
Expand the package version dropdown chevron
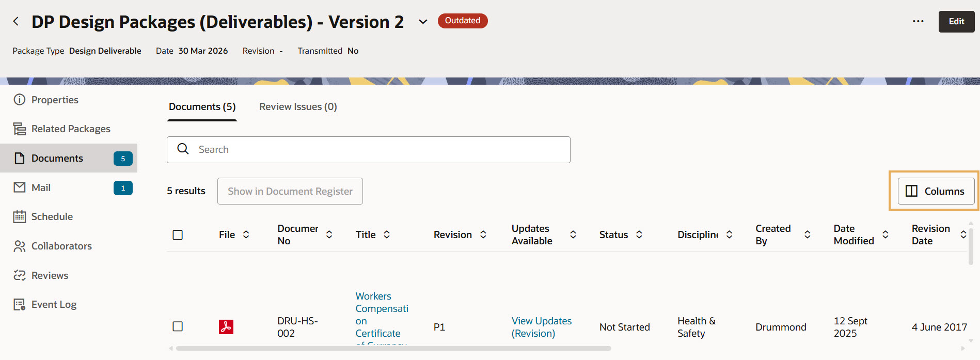(423, 22)
